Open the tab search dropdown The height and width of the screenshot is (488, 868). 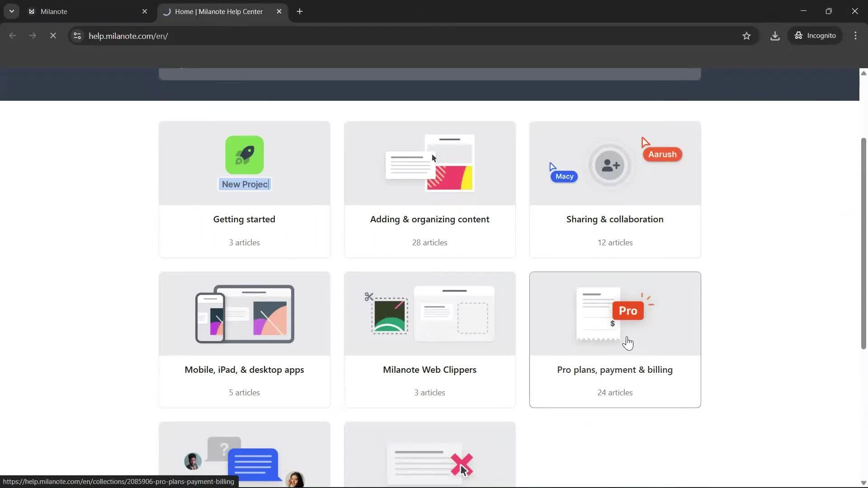[12, 11]
